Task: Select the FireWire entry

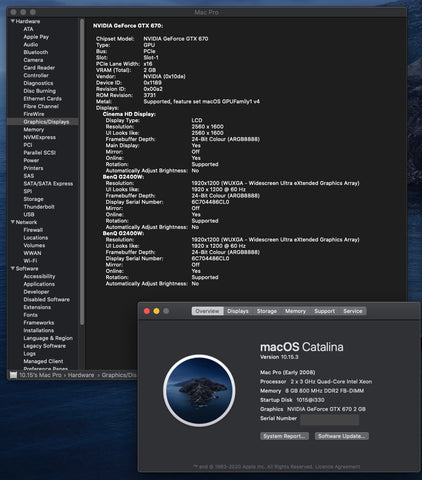Action: pyautogui.click(x=34, y=114)
